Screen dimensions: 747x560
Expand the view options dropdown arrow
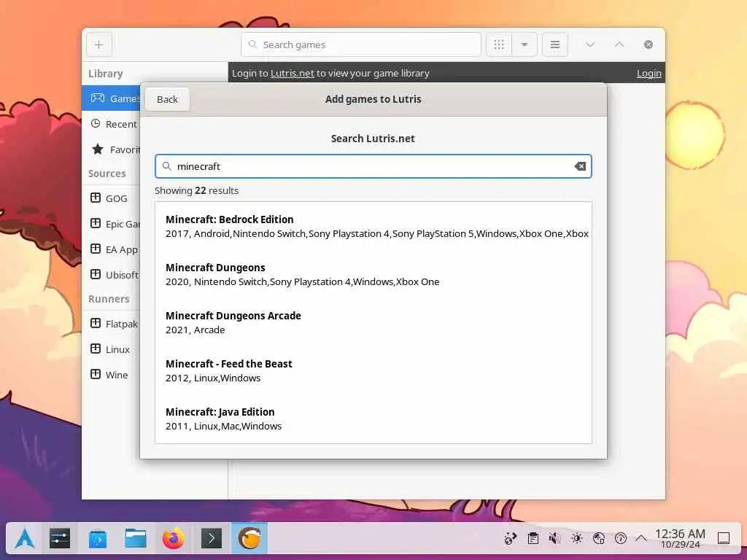pos(525,44)
